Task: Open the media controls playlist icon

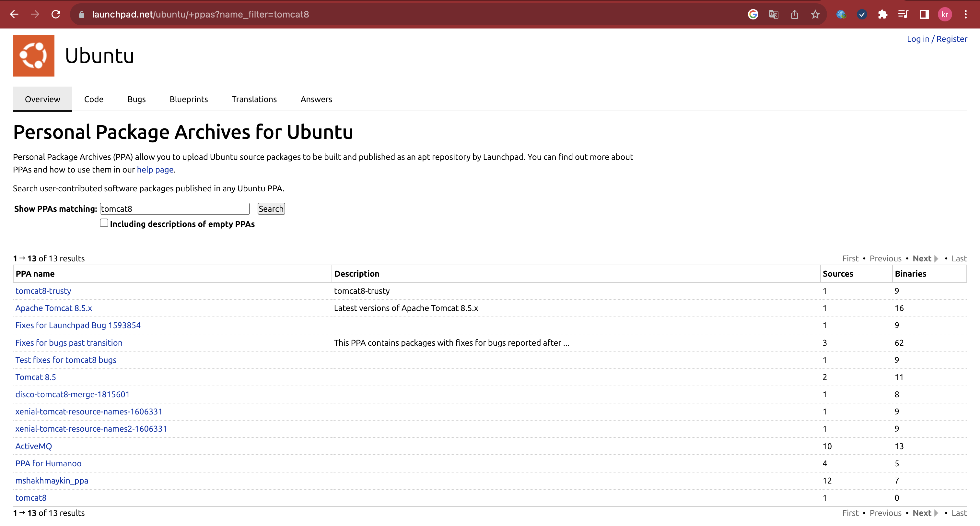Action: (x=903, y=15)
